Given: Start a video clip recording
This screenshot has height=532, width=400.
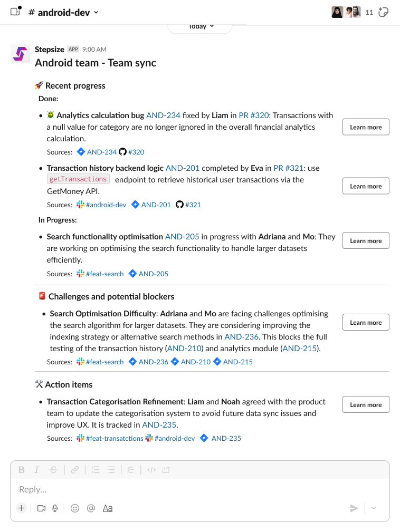Looking at the screenshot, I should [x=41, y=508].
